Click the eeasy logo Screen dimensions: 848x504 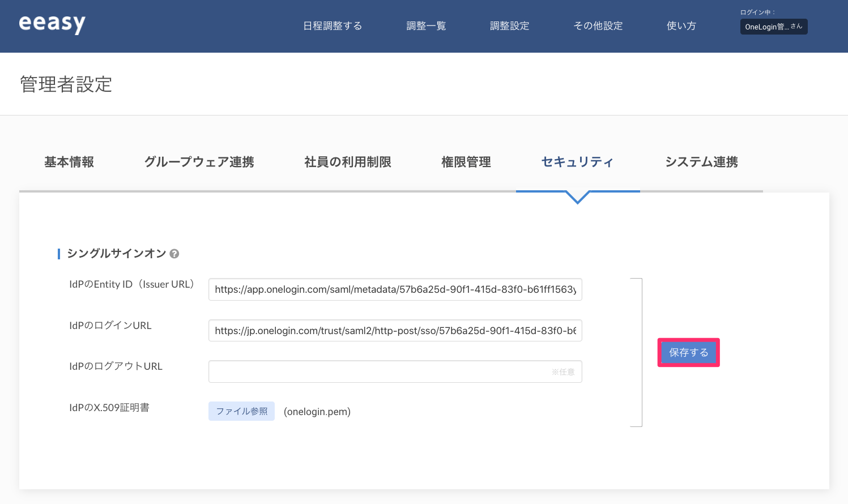(52, 24)
